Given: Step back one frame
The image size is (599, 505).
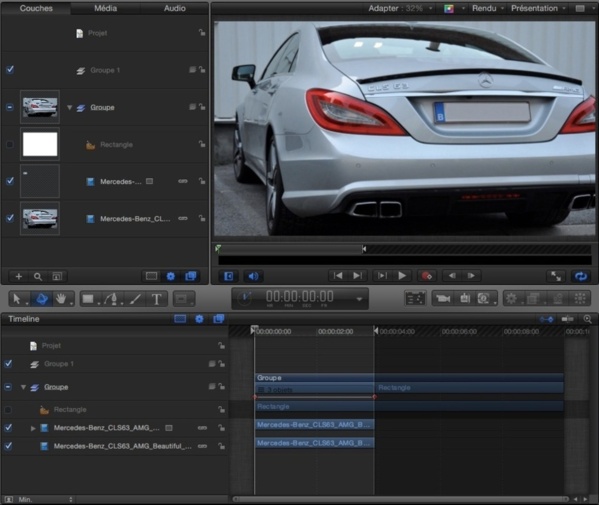Looking at the screenshot, I should coord(452,276).
